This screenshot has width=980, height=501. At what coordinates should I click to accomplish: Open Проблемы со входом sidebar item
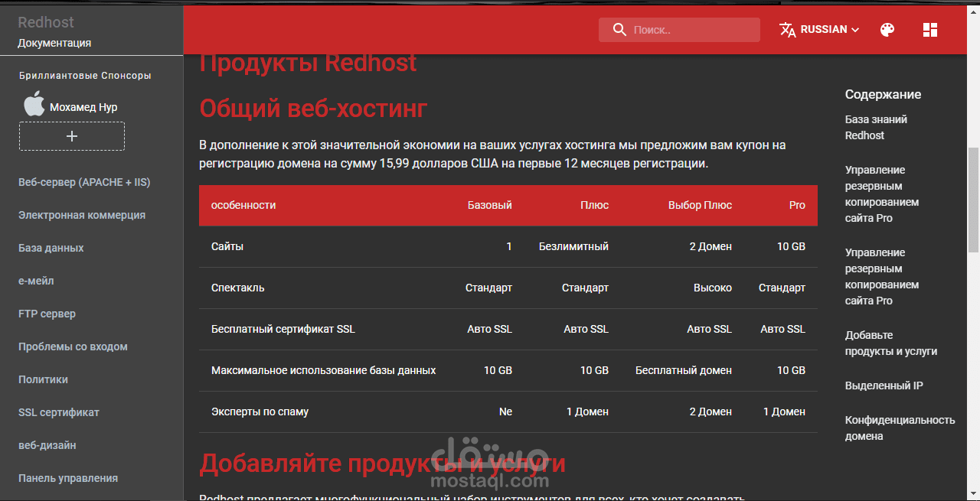(x=73, y=346)
